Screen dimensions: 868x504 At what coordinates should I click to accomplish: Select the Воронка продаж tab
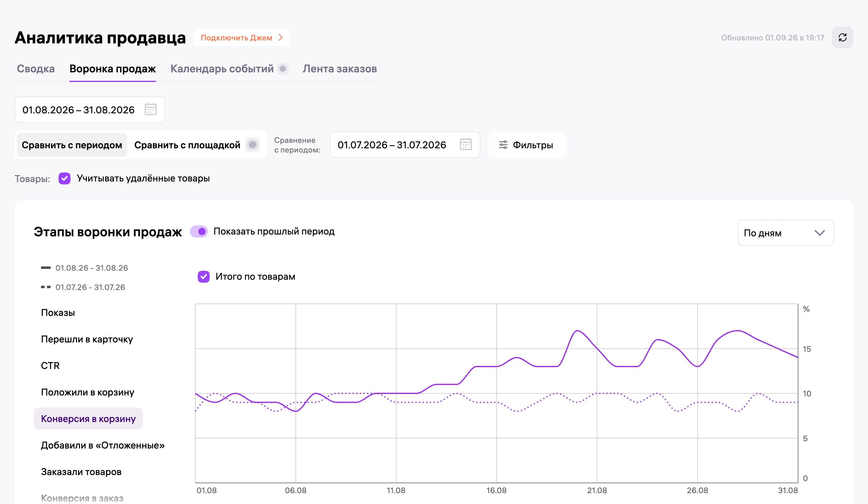click(113, 69)
